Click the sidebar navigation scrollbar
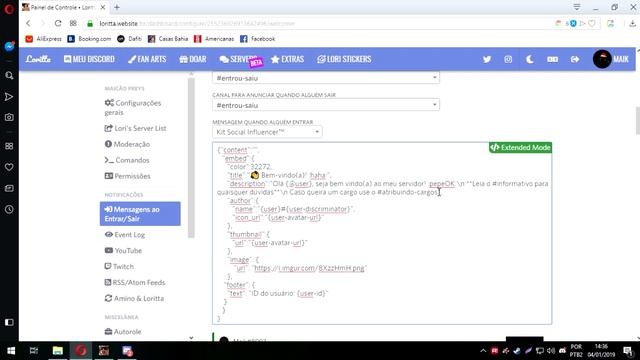Screen dimensions: 640x360 [191, 157]
